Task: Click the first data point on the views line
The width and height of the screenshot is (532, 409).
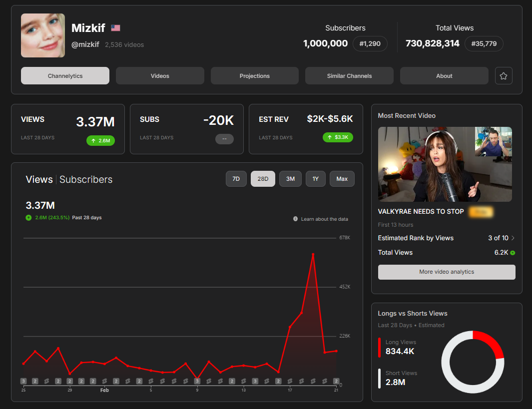Action: click(x=23, y=364)
